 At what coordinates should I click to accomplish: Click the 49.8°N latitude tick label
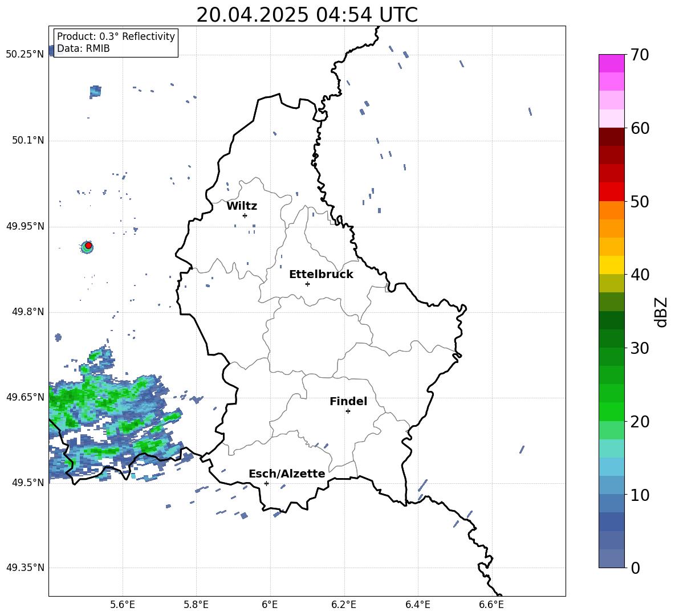pos(28,312)
